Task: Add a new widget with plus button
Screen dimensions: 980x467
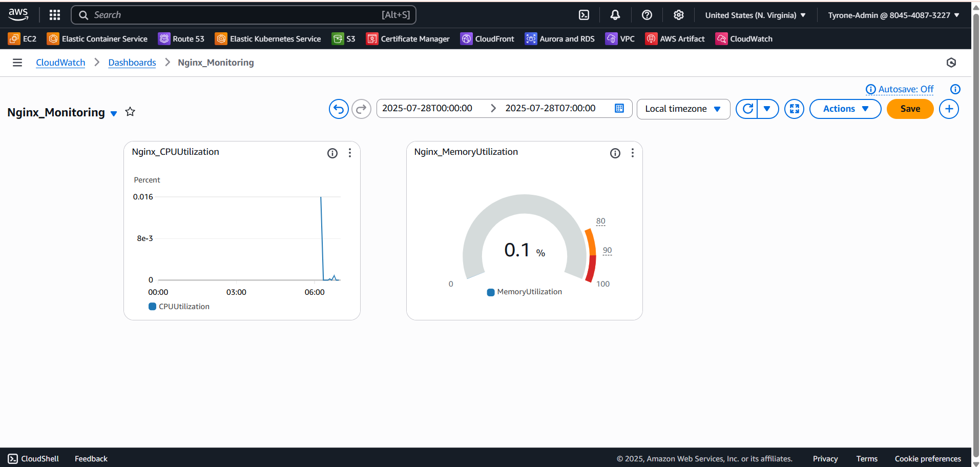Action: click(x=949, y=109)
